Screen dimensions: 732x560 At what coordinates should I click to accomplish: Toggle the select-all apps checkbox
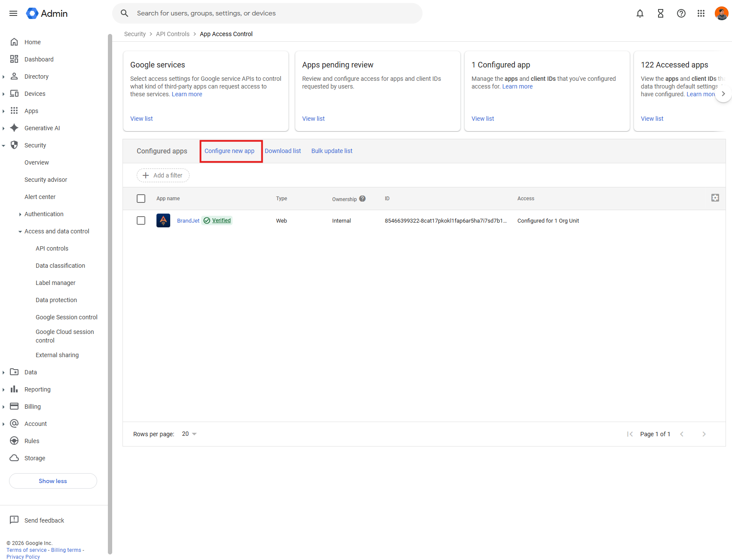tap(141, 199)
